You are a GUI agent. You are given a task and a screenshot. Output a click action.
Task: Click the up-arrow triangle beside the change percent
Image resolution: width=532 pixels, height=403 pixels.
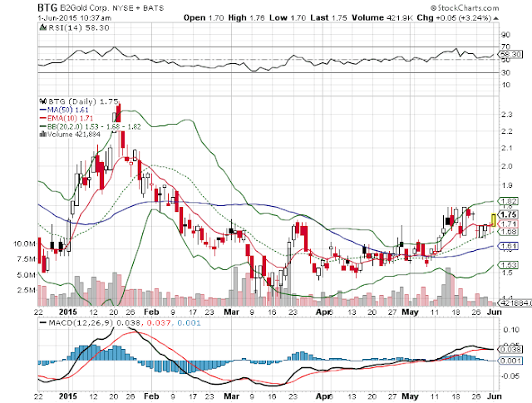coord(495,18)
